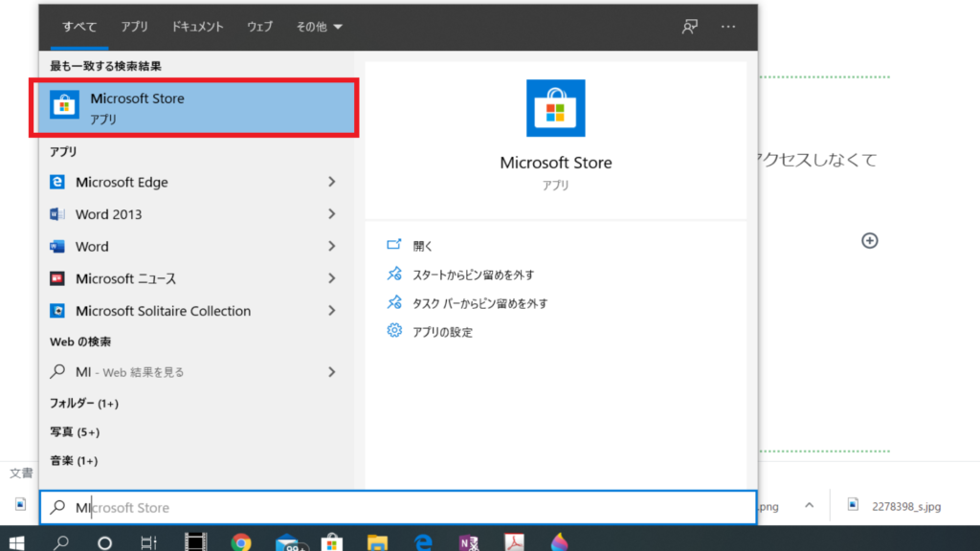This screenshot has height=551, width=980.
Task: Click the Microsoft Edge app icon in results
Action: coord(56,182)
